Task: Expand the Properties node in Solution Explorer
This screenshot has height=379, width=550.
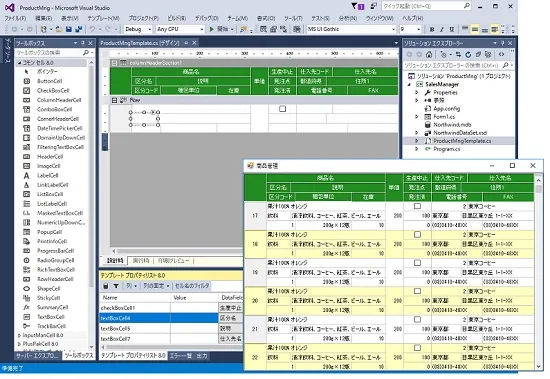Action: click(417, 93)
